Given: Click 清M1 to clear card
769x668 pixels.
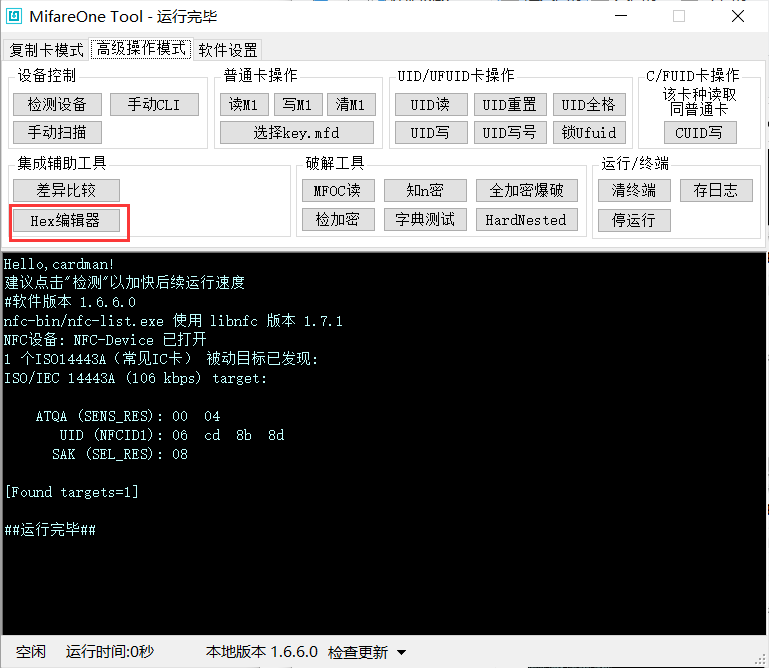Looking at the screenshot, I should 350,104.
